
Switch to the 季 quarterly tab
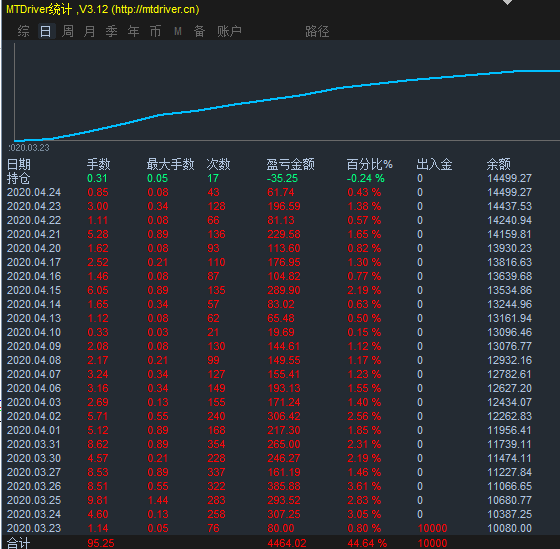pos(111,31)
